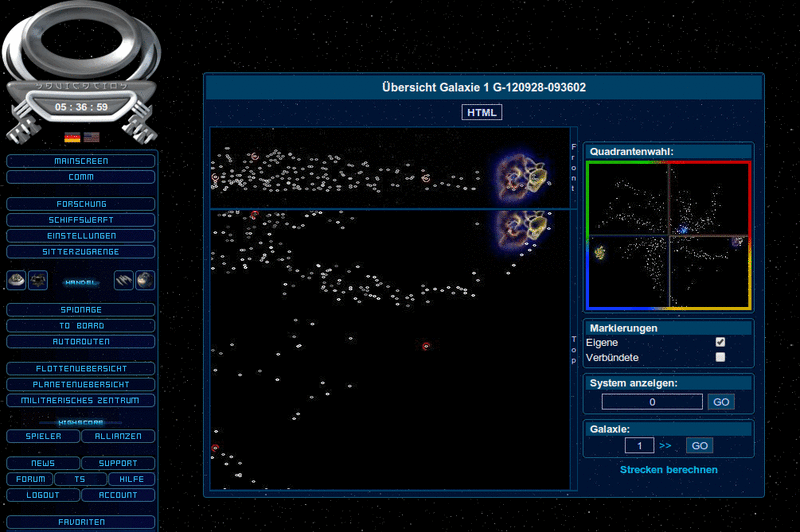Focus the Galaxie number field
Image resolution: width=800 pixels, height=532 pixels.
click(x=639, y=445)
